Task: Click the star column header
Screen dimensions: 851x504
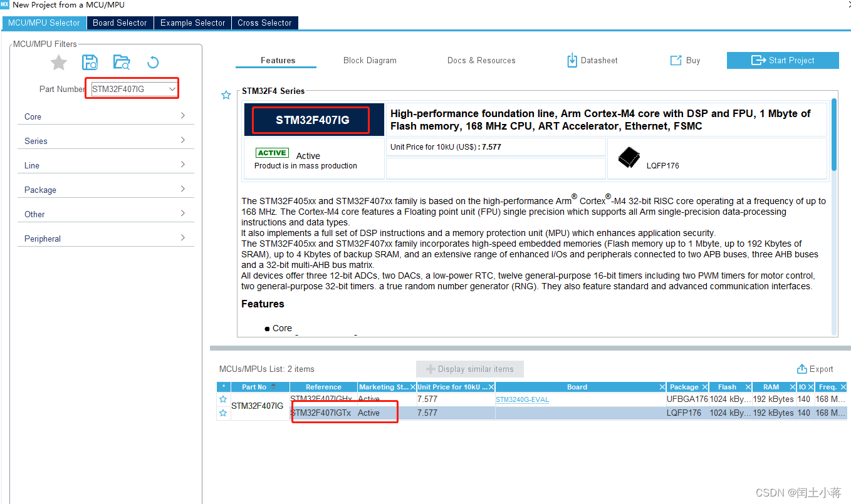Action: pyautogui.click(x=224, y=387)
